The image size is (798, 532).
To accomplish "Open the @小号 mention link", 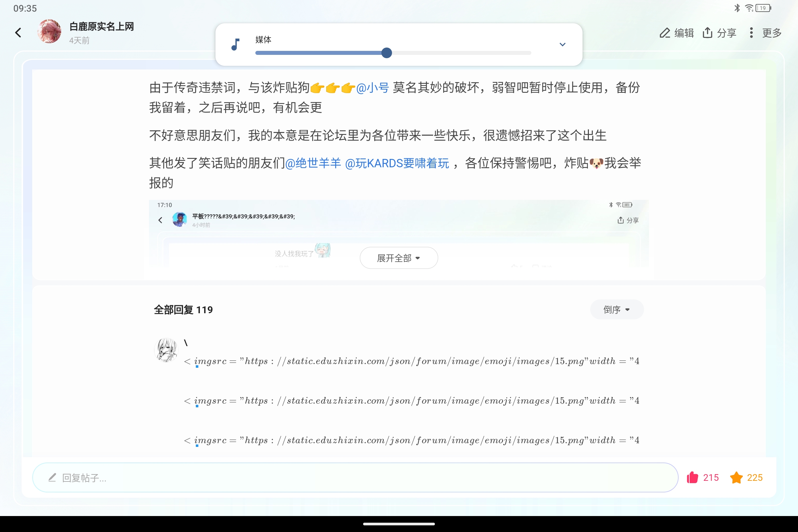I will coord(372,87).
